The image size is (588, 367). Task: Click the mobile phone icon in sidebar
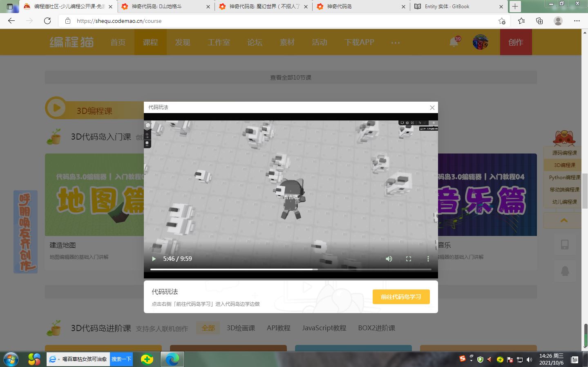565,245
